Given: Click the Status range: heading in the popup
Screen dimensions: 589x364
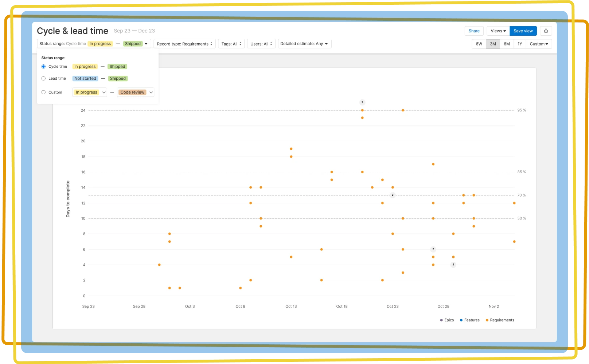Looking at the screenshot, I should (x=54, y=58).
